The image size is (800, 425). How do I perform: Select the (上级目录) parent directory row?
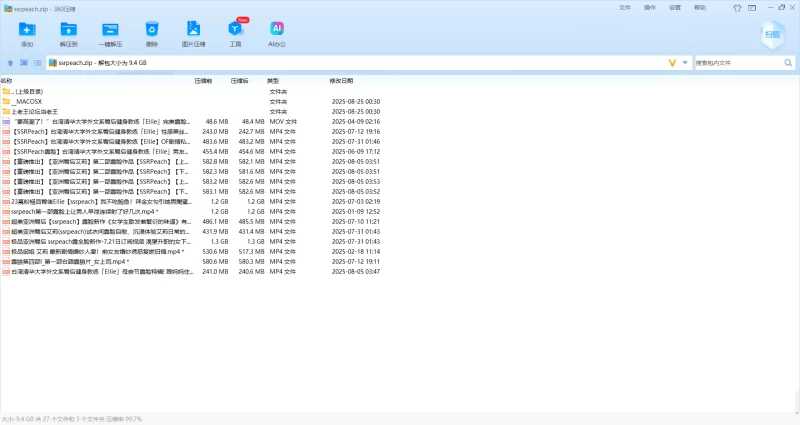pos(191,91)
